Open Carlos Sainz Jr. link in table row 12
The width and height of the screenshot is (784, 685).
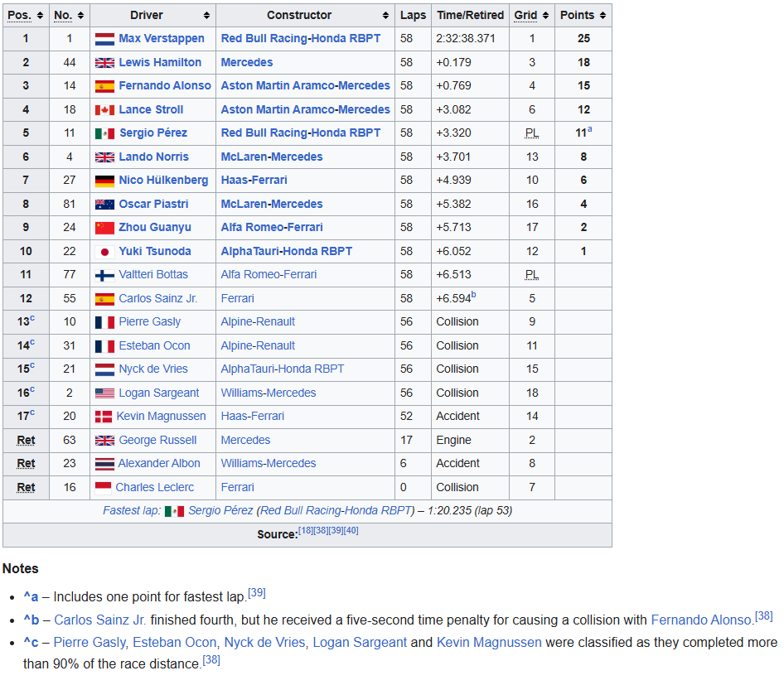click(x=158, y=298)
